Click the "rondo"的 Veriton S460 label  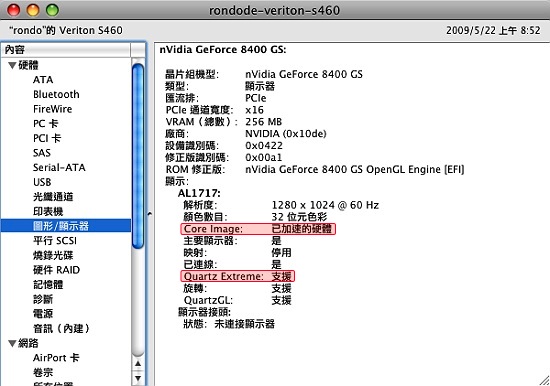point(66,31)
